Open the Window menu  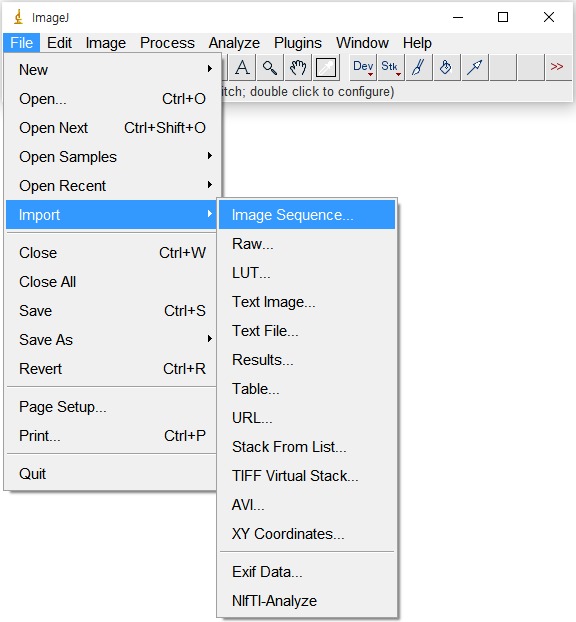[x=362, y=43]
